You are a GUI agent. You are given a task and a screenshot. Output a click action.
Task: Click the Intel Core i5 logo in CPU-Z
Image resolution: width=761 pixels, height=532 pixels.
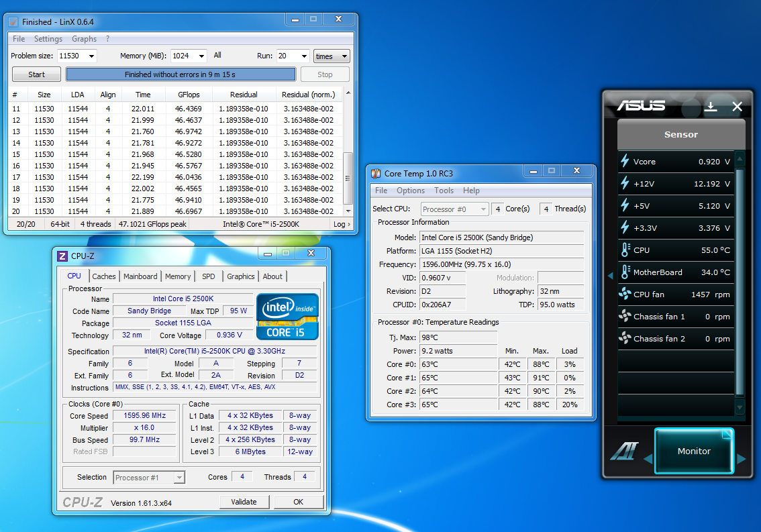tap(287, 317)
